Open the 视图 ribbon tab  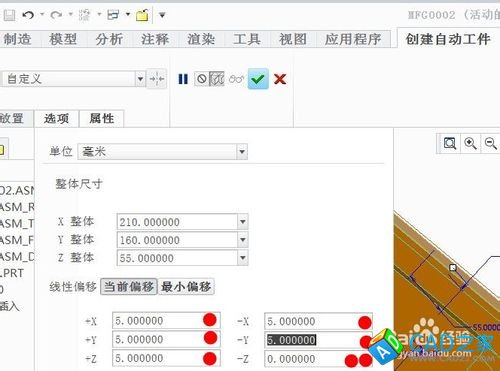coord(293,39)
